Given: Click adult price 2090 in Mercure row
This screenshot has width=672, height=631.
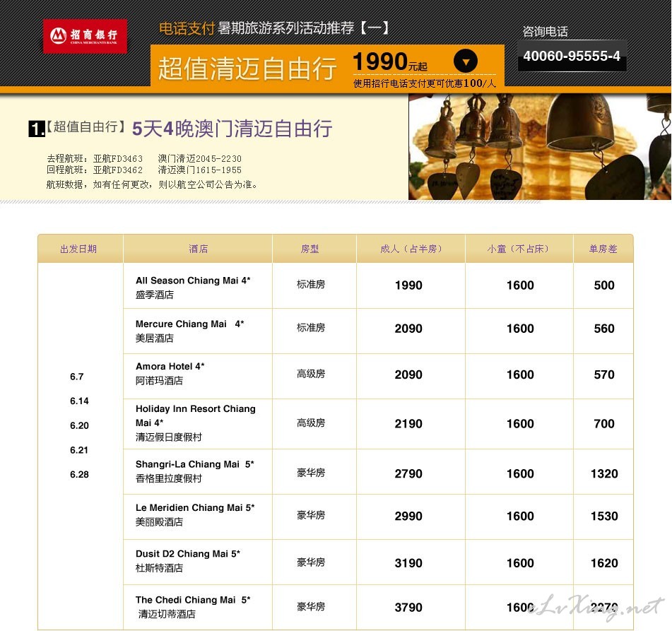Looking at the screenshot, I should pyautogui.click(x=408, y=329).
